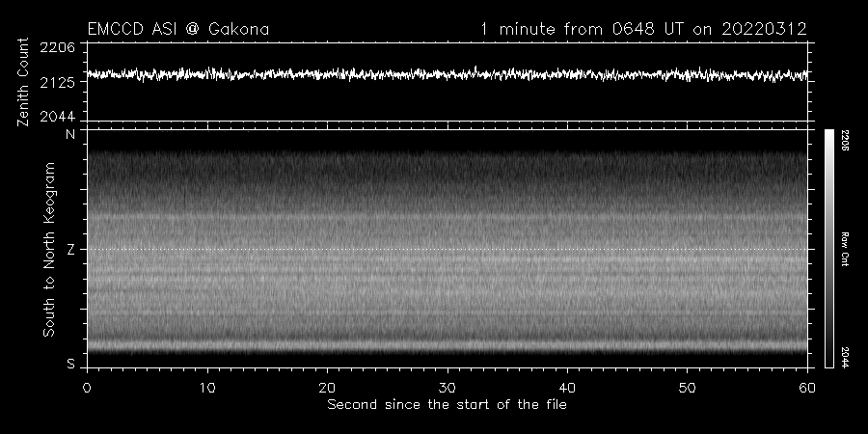Click the zenith count line plot trace
Viewport: 868px width, 434px height.
[x=448, y=74]
